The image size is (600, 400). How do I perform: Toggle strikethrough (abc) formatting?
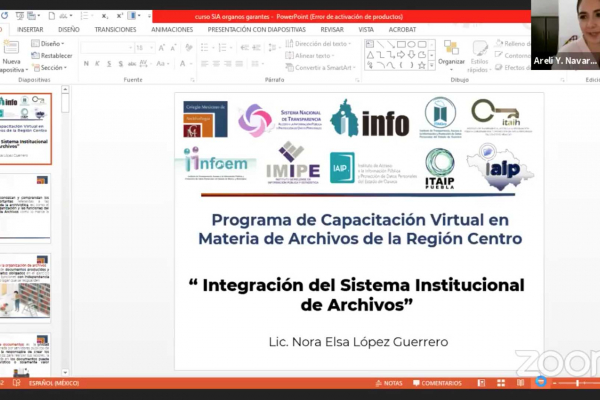(132, 64)
